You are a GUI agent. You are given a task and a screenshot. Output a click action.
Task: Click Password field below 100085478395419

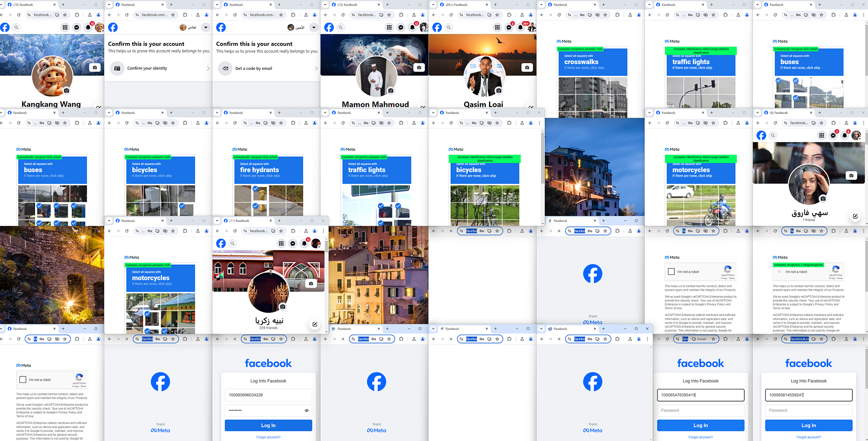click(700, 410)
